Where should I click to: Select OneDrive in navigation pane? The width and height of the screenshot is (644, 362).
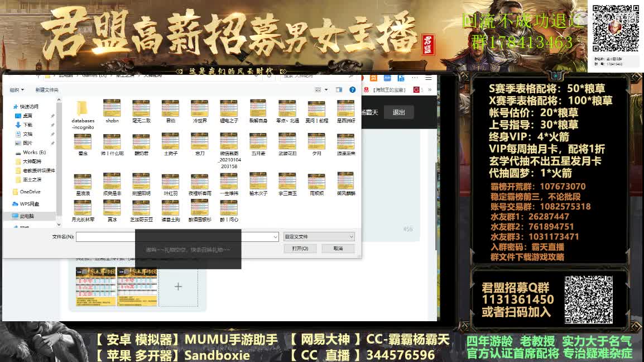(x=27, y=192)
